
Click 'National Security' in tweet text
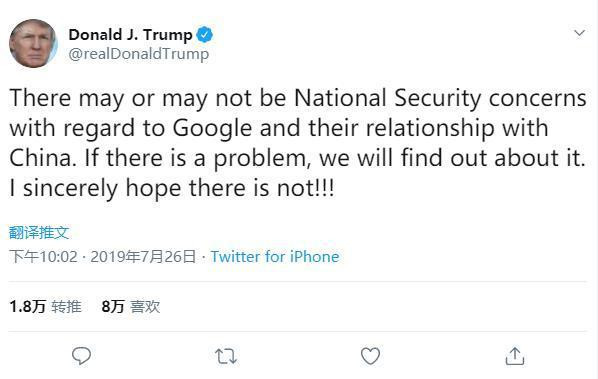388,98
